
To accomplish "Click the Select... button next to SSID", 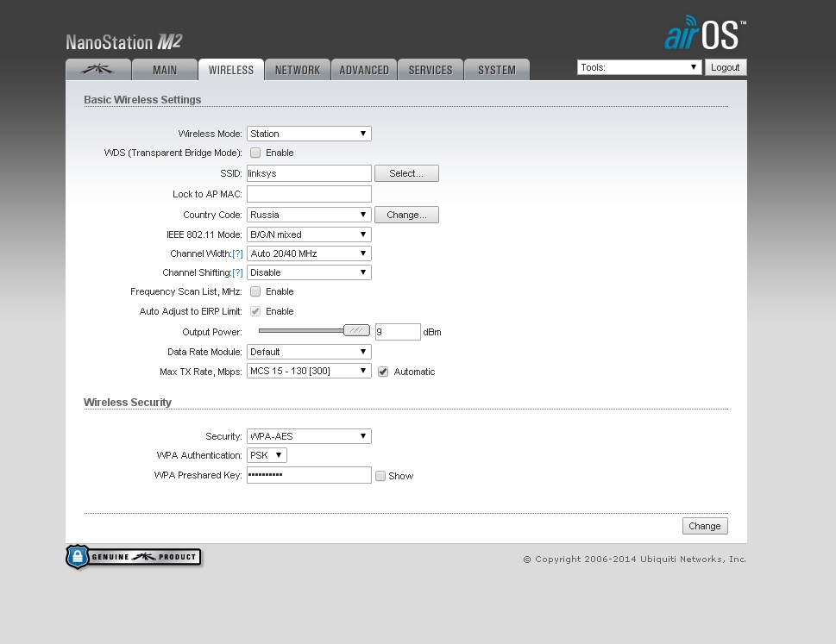I will tap(406, 173).
